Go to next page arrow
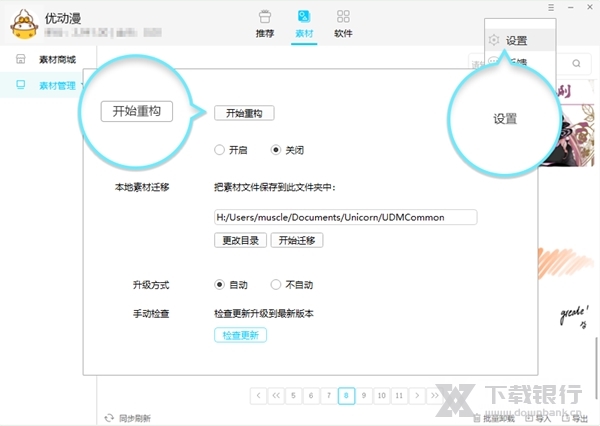Viewport: 600px width, 426px height. tap(417, 395)
